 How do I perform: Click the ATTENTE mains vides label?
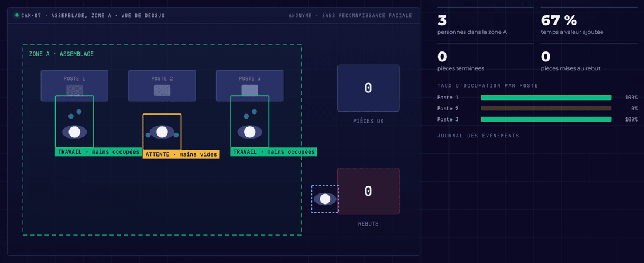click(x=181, y=155)
